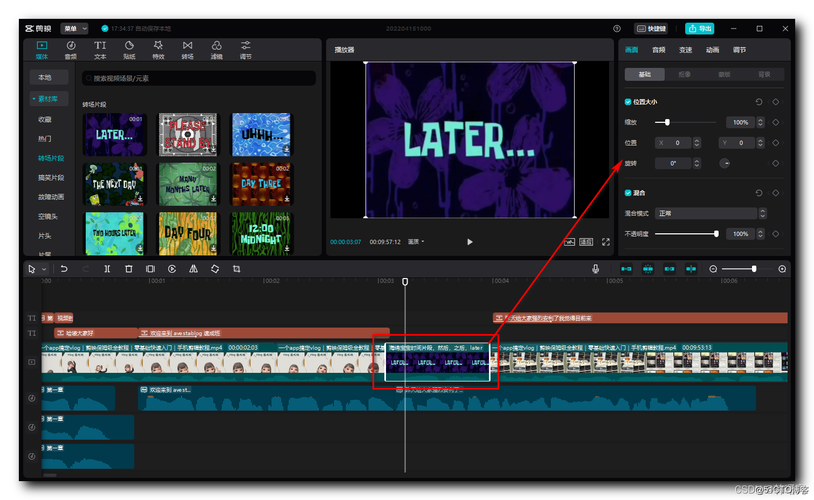Click the reverse playback tool icon
This screenshot has width=814, height=500.
pyautogui.click(x=172, y=269)
